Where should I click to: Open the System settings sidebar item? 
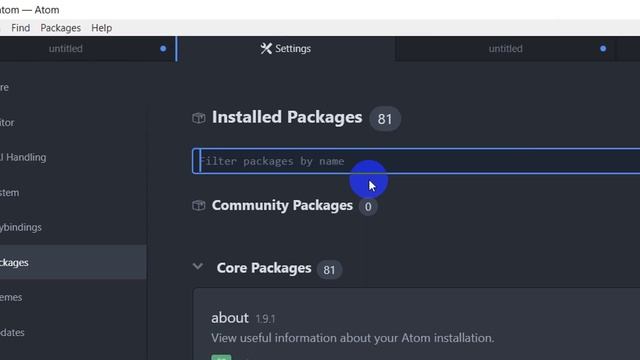pyautogui.click(x=9, y=192)
